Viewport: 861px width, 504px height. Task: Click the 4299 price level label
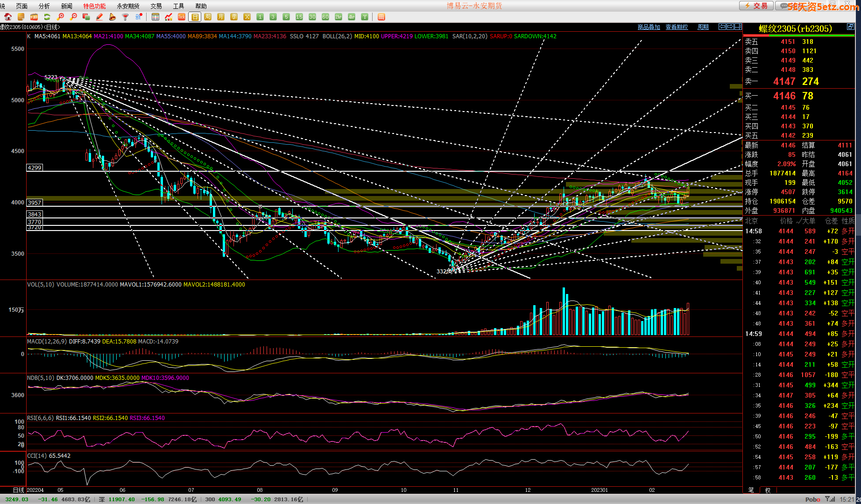coord(35,168)
